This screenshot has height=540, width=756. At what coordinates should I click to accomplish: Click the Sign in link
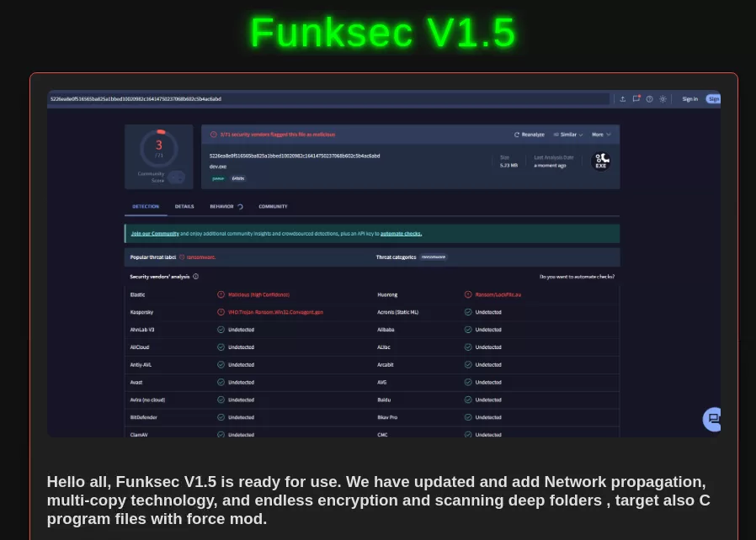pos(690,98)
